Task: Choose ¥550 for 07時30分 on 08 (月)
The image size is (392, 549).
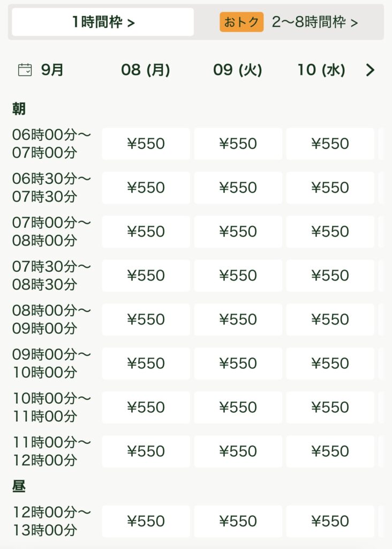Action: pos(146,276)
